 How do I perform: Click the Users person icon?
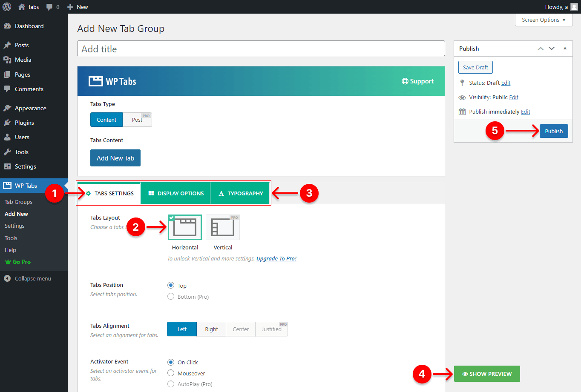(x=7, y=137)
